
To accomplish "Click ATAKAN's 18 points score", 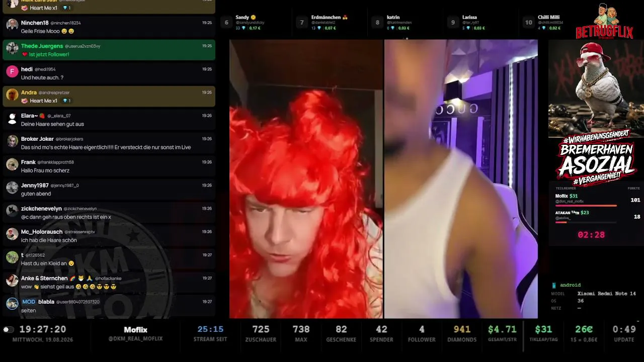I will point(637,216).
